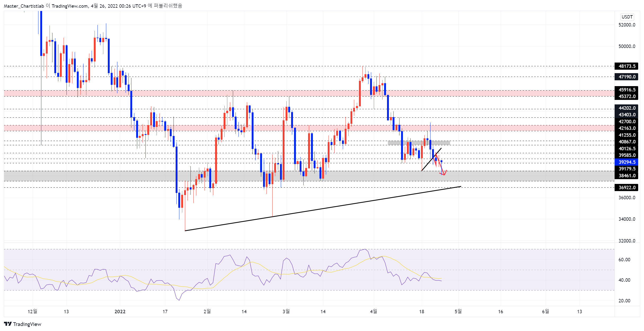The width and height of the screenshot is (644, 331).
Task: Click the 12월 label on time axis
Action: coord(33,312)
